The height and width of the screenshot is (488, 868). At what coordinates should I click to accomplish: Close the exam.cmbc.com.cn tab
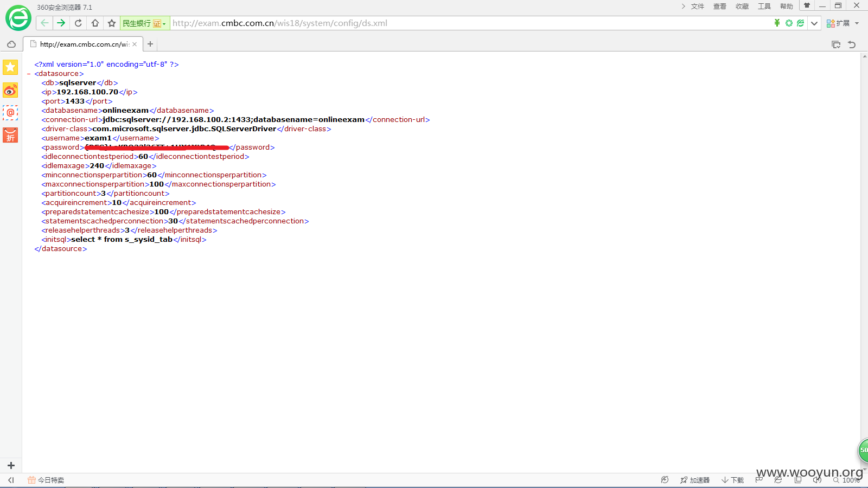(135, 44)
